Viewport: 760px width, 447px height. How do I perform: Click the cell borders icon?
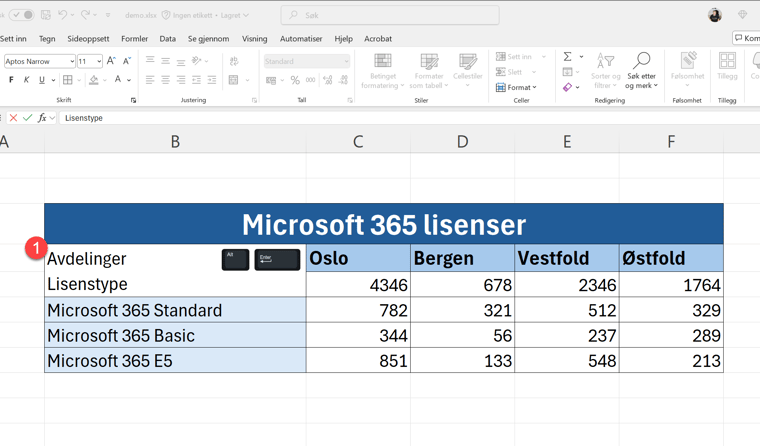(x=68, y=80)
